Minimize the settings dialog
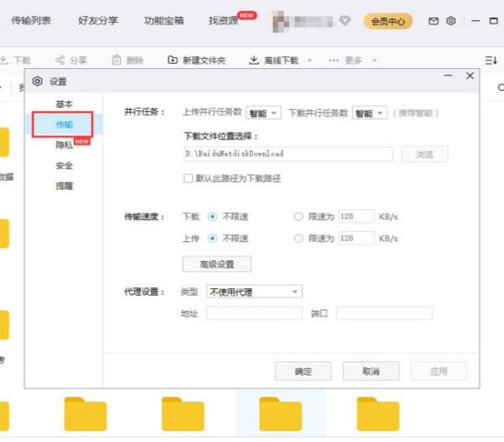Image resolution: width=504 pixels, height=442 pixels. coord(448,76)
